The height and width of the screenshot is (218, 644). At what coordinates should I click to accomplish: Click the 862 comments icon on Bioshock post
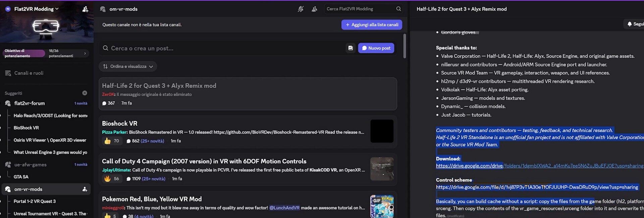coord(128,141)
